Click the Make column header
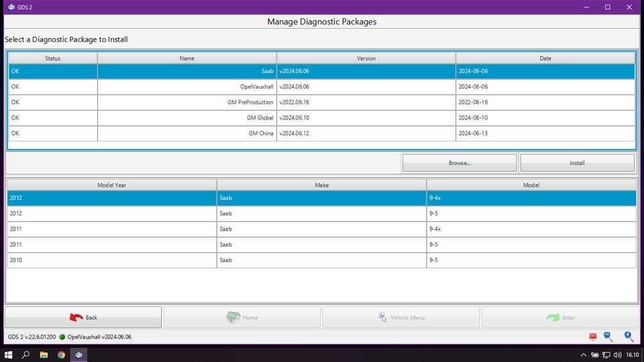This screenshot has width=644, height=362. tap(321, 185)
